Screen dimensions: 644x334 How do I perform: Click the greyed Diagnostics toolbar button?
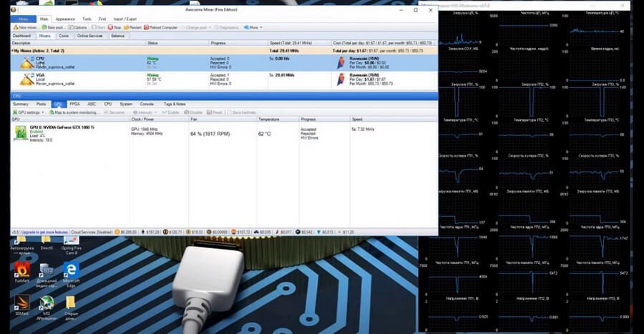click(x=226, y=27)
